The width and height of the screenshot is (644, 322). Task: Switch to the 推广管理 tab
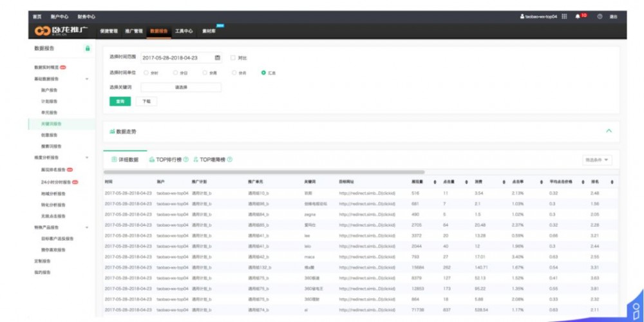[134, 31]
